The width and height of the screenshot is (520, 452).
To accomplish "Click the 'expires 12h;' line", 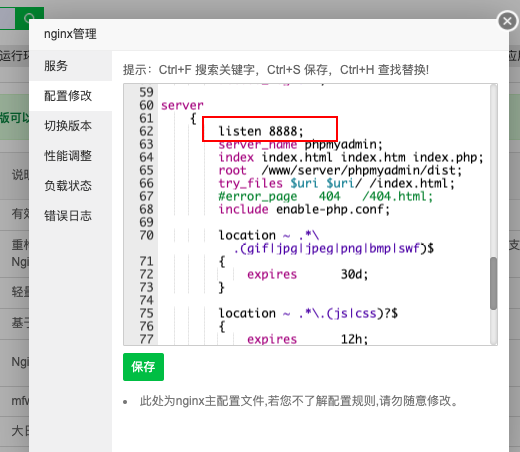I will click(x=307, y=339).
